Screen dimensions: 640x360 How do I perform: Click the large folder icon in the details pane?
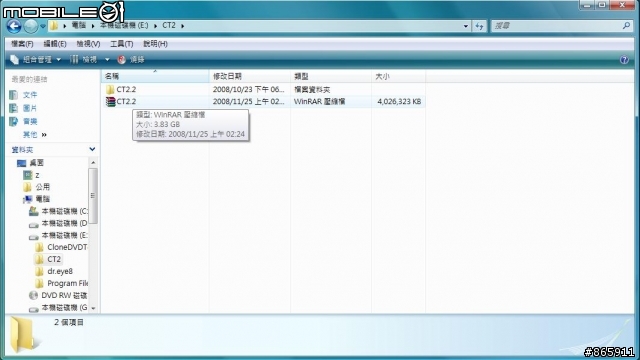click(x=24, y=334)
